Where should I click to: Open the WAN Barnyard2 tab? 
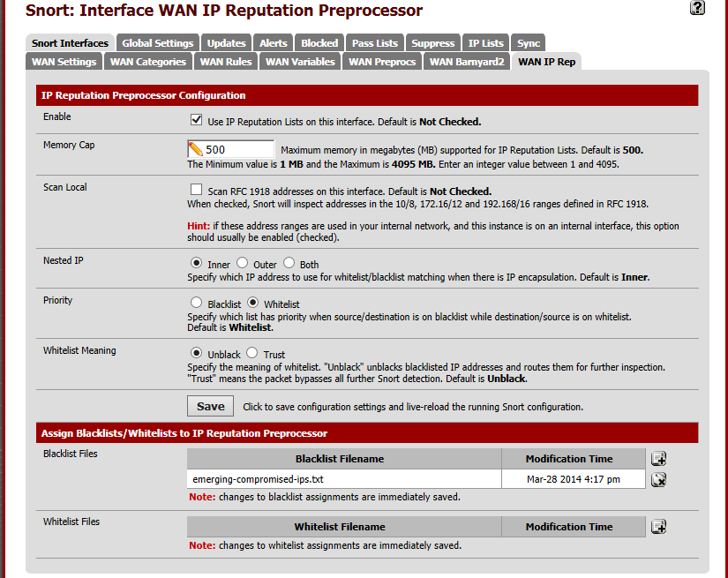[x=467, y=62]
